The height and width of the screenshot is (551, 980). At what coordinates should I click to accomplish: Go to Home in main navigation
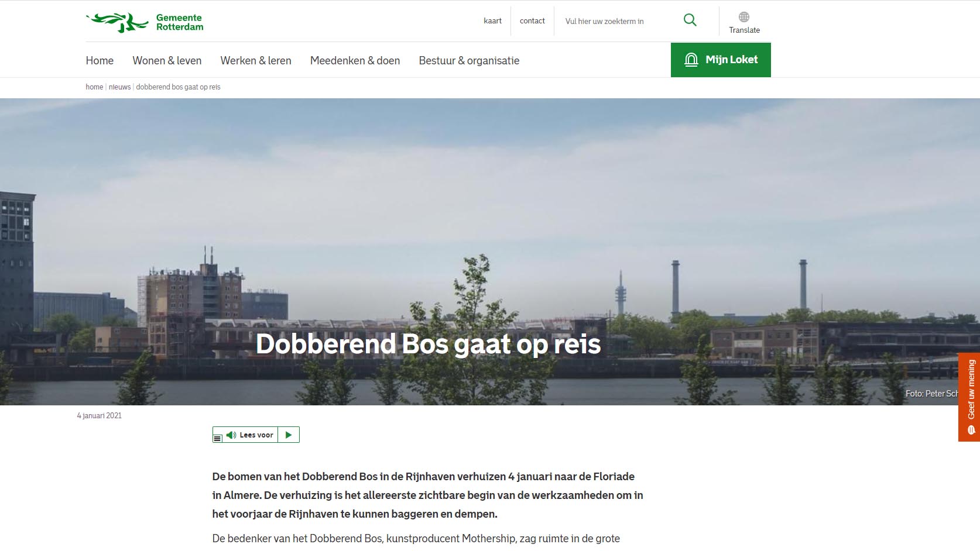pos(100,61)
